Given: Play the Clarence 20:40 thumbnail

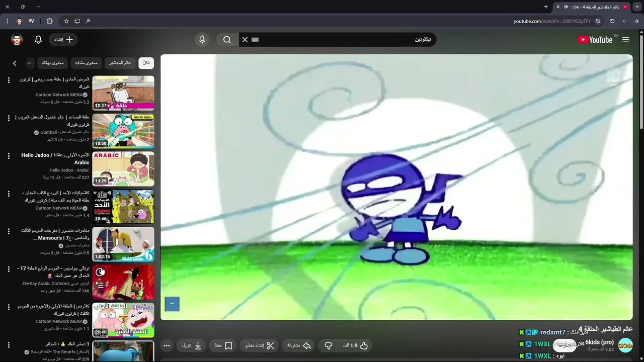Looking at the screenshot, I should [123, 320].
